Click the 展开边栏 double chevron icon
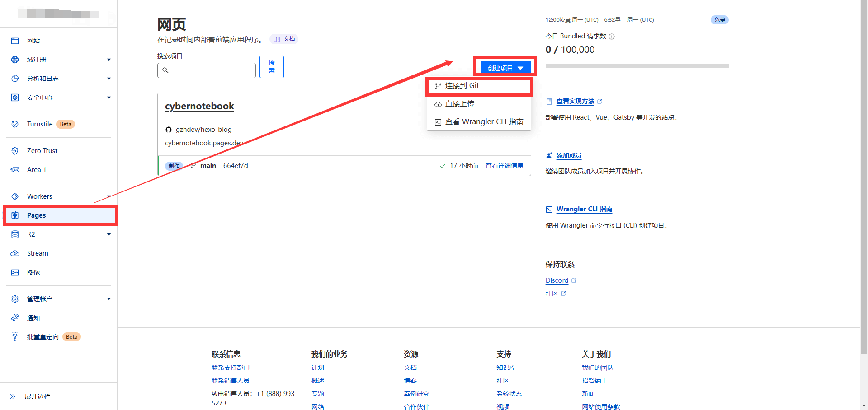Image resolution: width=868 pixels, height=410 pixels. click(x=13, y=396)
